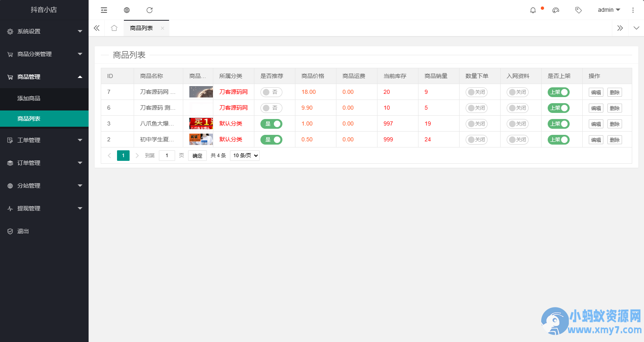Click 抖音小店 logo title
Image resolution: width=644 pixels, height=342 pixels.
44,10
